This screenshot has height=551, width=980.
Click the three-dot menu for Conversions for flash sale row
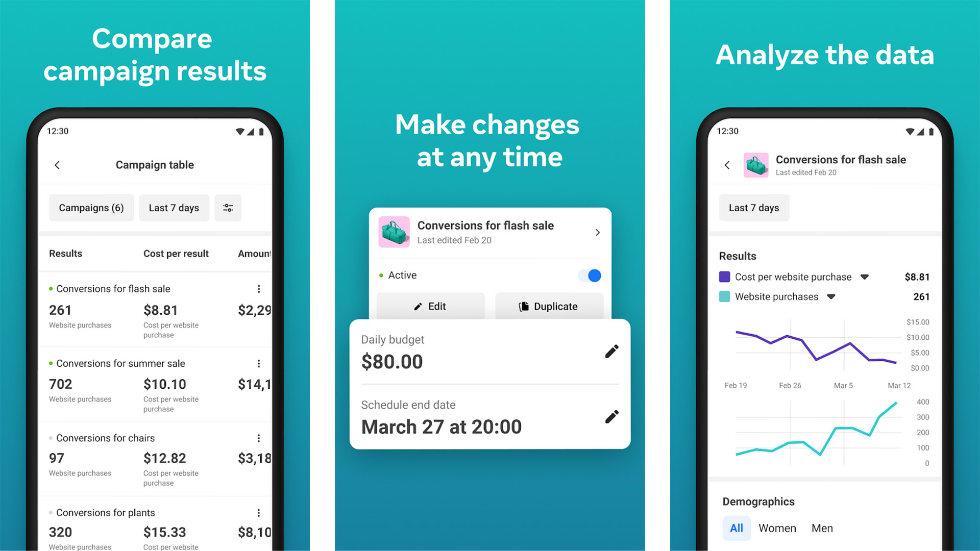pyautogui.click(x=256, y=289)
